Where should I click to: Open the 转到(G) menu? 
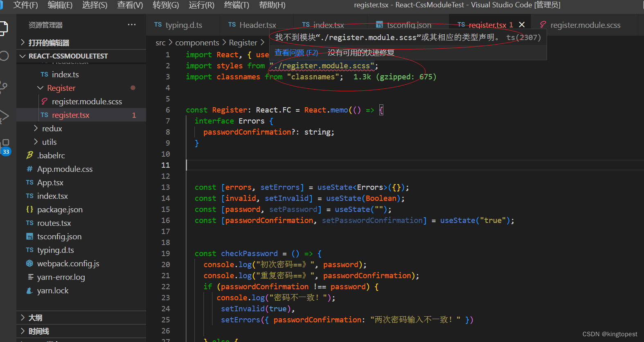[166, 5]
